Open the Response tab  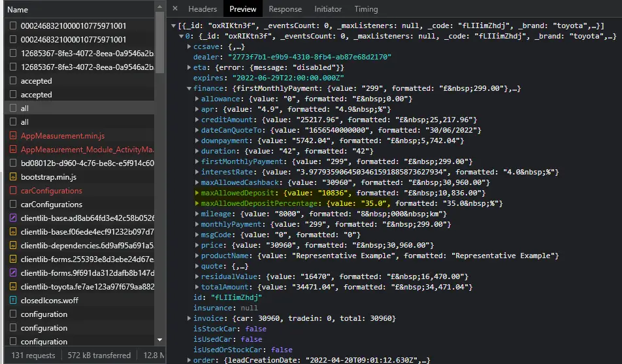(286, 8)
